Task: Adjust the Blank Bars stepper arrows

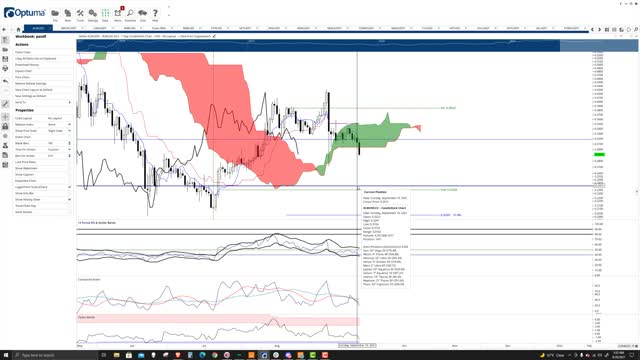Action: point(69,143)
